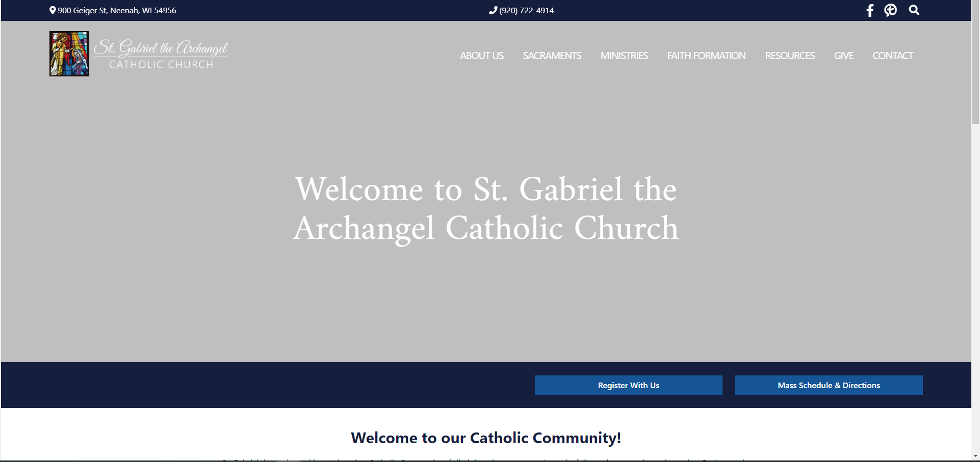This screenshot has height=462, width=980.
Task: Go to the Give page
Action: click(x=843, y=56)
